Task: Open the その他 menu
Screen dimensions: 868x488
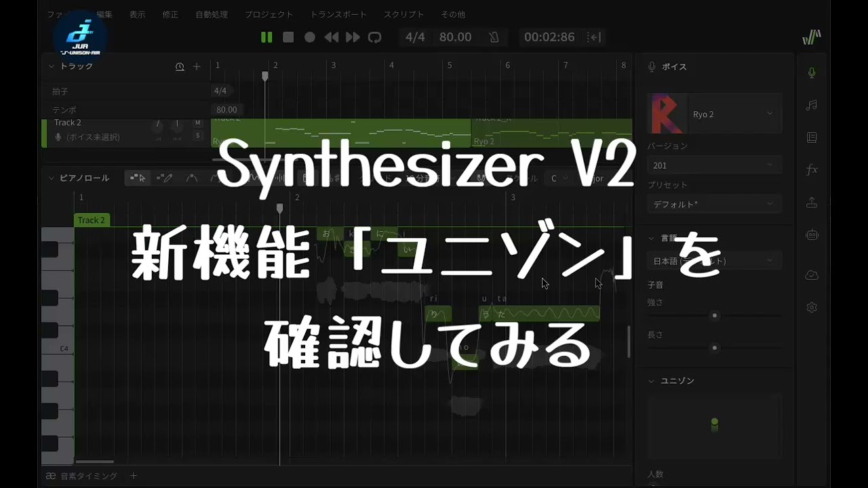Action: click(453, 14)
